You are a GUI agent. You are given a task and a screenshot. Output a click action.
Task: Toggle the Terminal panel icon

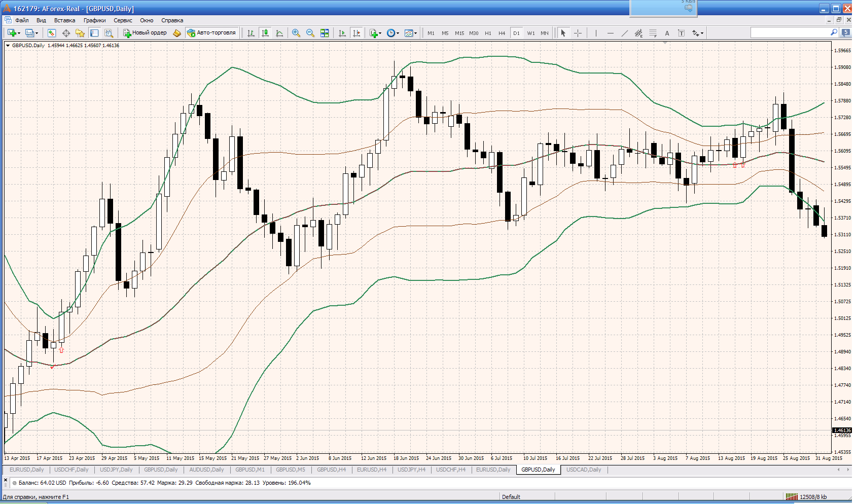pyautogui.click(x=94, y=33)
